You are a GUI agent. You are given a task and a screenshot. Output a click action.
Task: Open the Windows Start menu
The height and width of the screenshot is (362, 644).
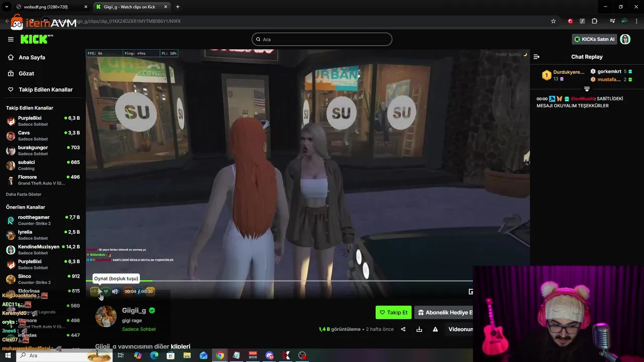click(x=8, y=355)
